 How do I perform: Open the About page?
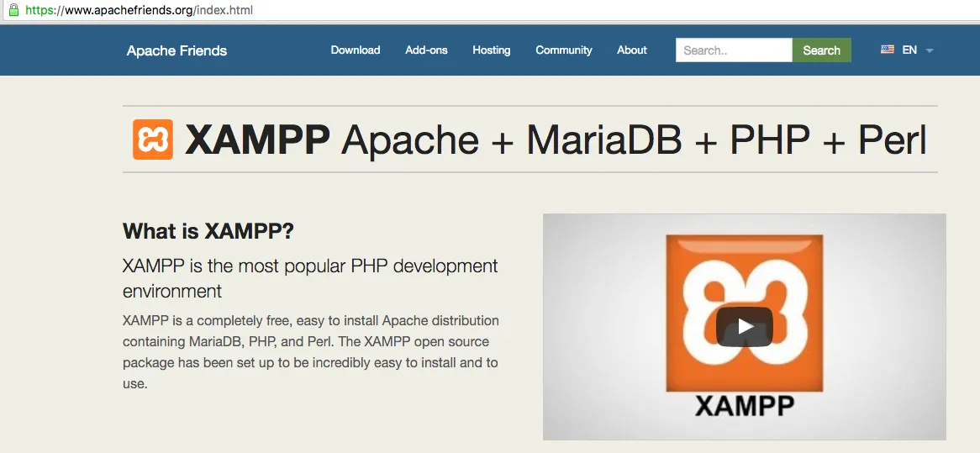coord(632,50)
